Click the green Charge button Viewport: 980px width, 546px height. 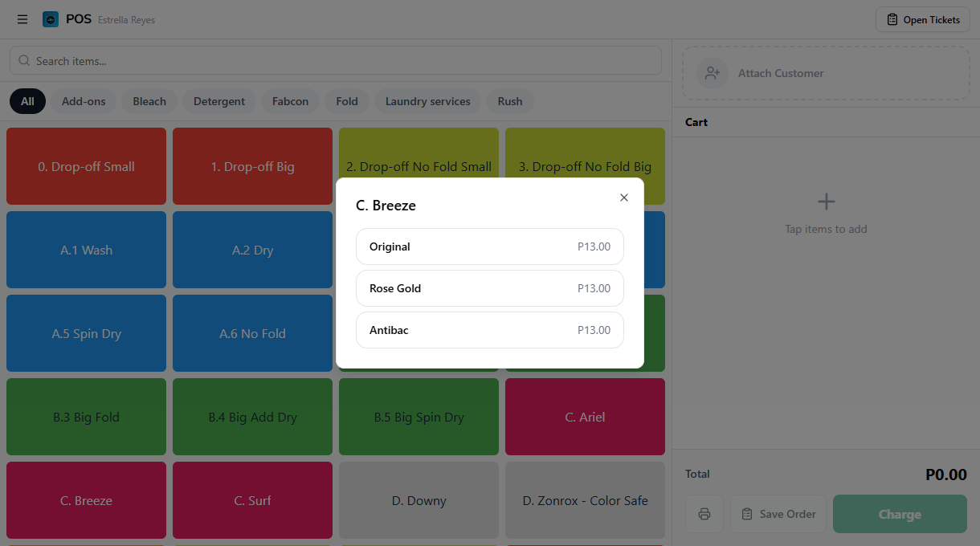[x=900, y=514]
